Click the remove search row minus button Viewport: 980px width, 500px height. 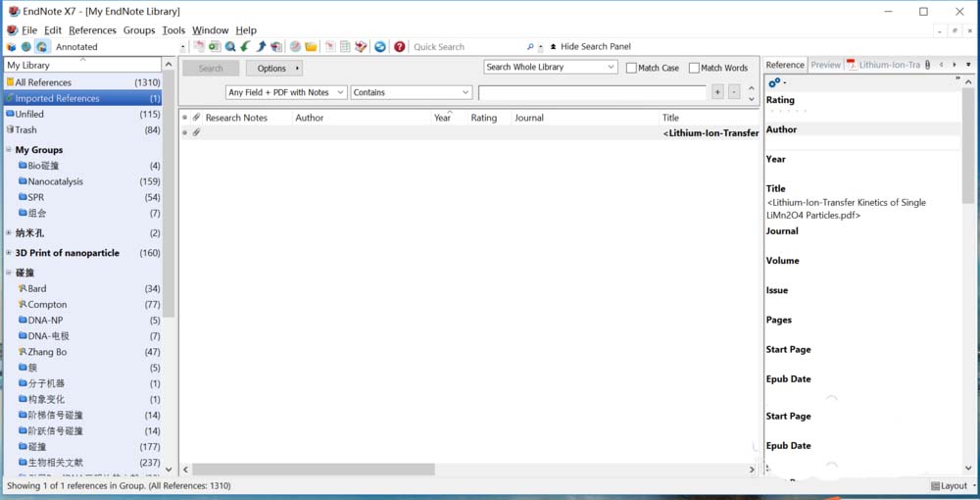pos(734,92)
